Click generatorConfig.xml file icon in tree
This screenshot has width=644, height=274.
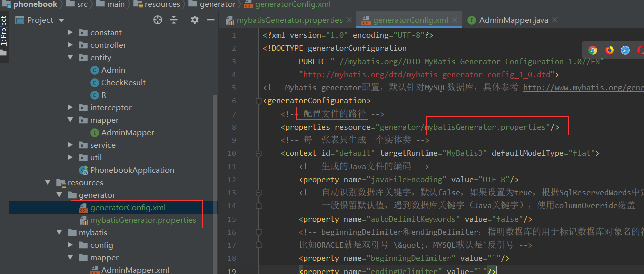[x=83, y=208]
